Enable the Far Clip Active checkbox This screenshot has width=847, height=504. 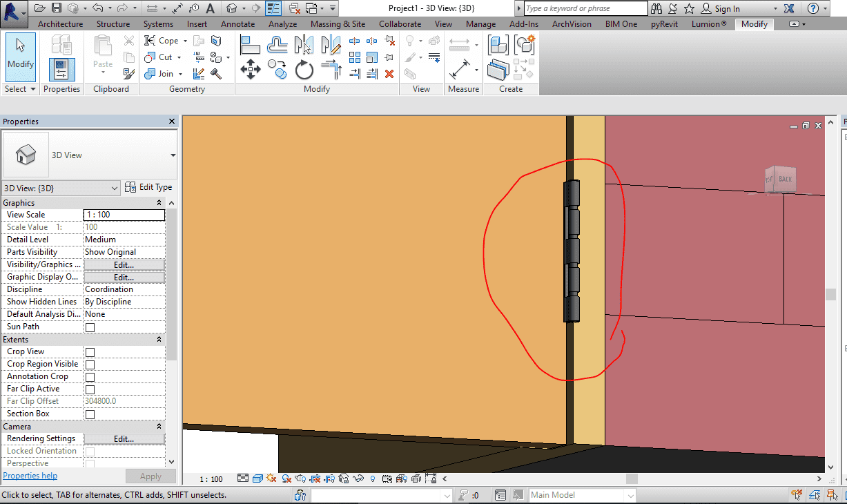click(90, 389)
